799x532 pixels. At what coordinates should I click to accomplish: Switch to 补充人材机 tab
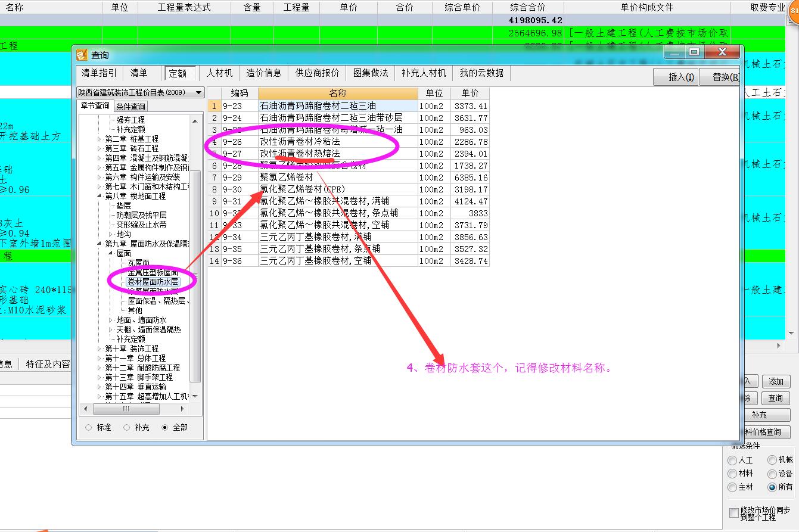(424, 73)
